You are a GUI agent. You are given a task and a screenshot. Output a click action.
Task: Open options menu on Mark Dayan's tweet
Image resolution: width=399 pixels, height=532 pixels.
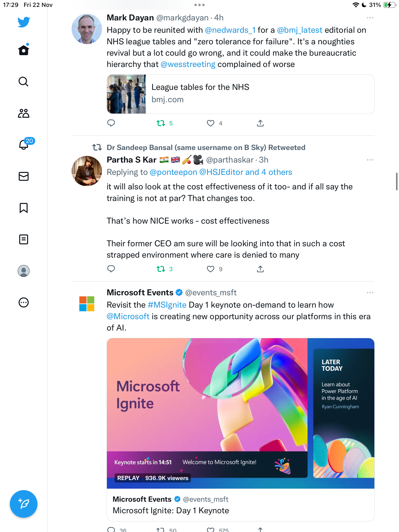[x=370, y=18]
